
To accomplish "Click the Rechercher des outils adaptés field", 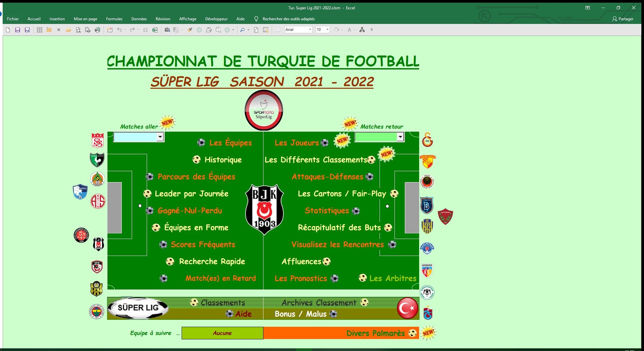I will coord(288,19).
